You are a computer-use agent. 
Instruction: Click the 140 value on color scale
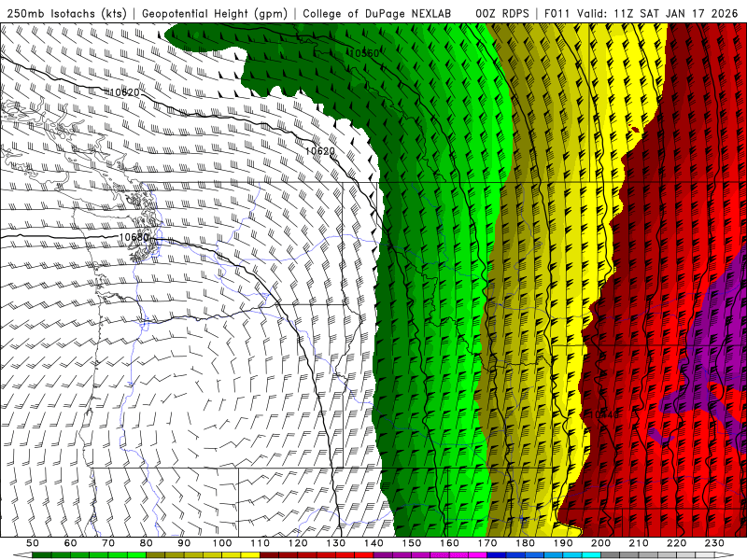(373, 543)
